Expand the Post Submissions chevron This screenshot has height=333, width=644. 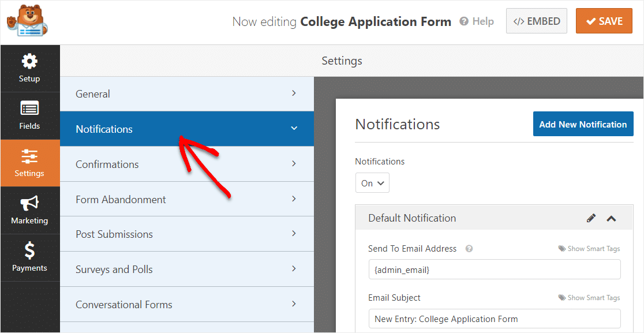[x=294, y=233]
